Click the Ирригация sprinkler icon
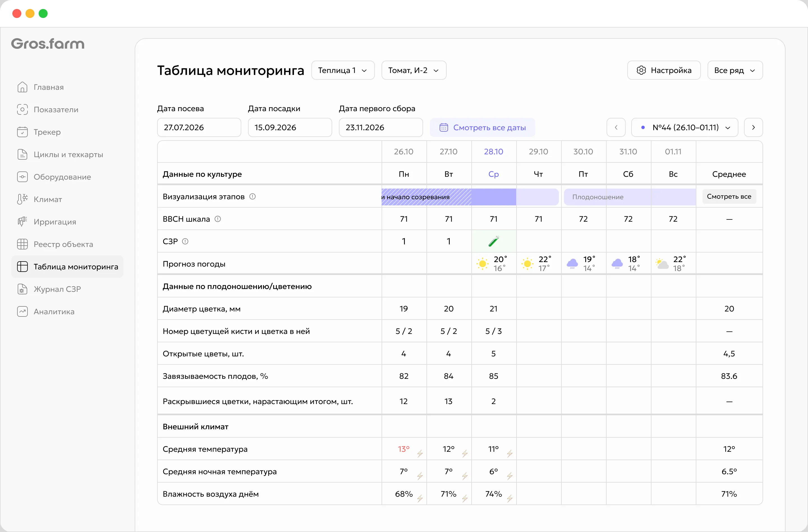This screenshot has width=808, height=532. click(x=22, y=222)
